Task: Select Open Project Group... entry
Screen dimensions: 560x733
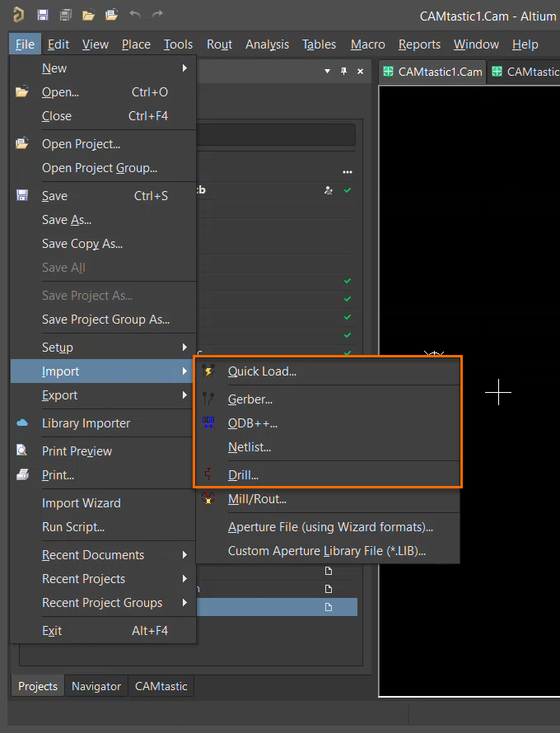Action: [103, 168]
